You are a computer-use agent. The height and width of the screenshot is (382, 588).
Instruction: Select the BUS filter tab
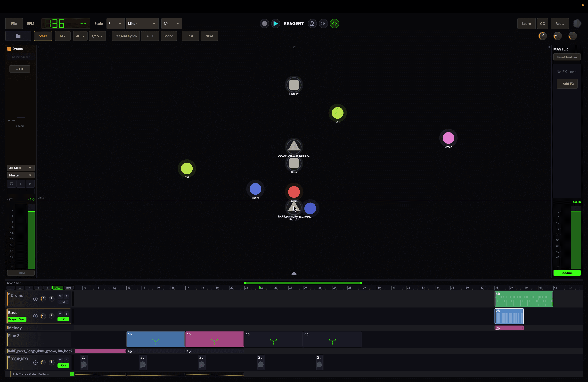69,288
